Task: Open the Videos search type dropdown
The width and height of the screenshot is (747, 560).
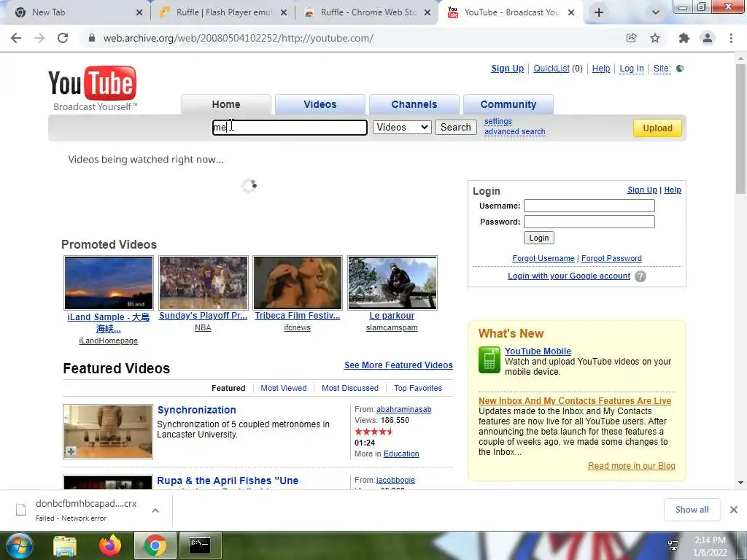Action: [402, 127]
